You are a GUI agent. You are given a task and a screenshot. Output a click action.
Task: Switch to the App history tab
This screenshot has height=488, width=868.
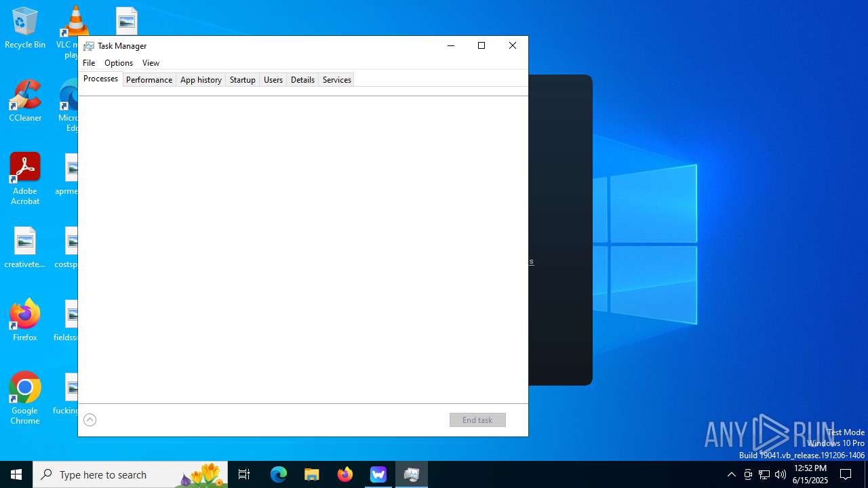pyautogui.click(x=201, y=80)
